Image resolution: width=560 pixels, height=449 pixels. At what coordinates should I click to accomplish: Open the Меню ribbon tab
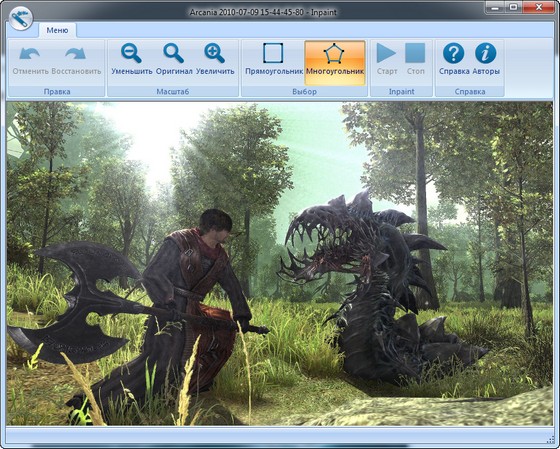pyautogui.click(x=57, y=30)
